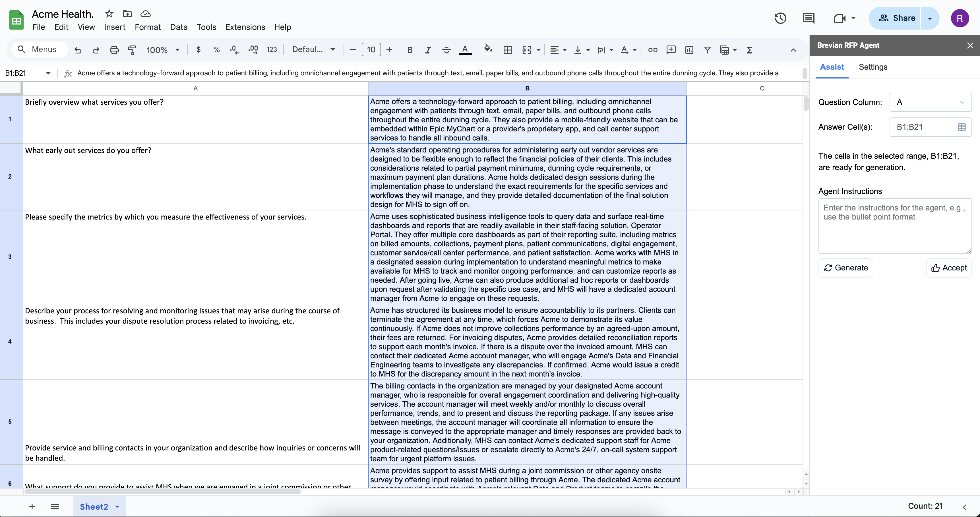Star the Acme Health document
The height and width of the screenshot is (517, 980).
tap(109, 14)
